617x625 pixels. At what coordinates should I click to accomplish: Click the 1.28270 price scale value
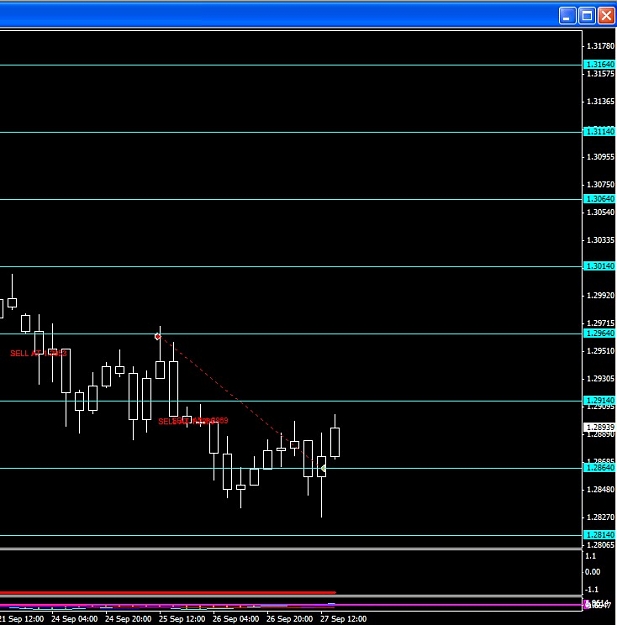[600, 517]
